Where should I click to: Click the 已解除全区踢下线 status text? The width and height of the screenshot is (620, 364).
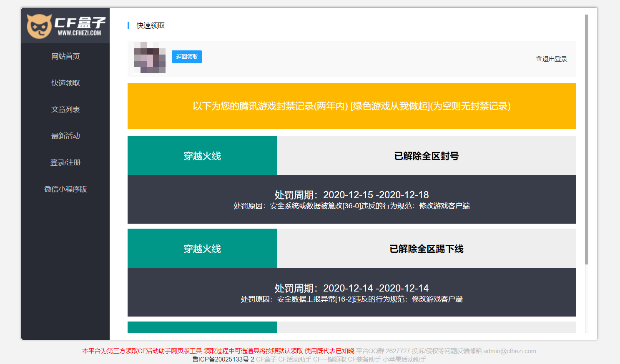[x=427, y=249]
